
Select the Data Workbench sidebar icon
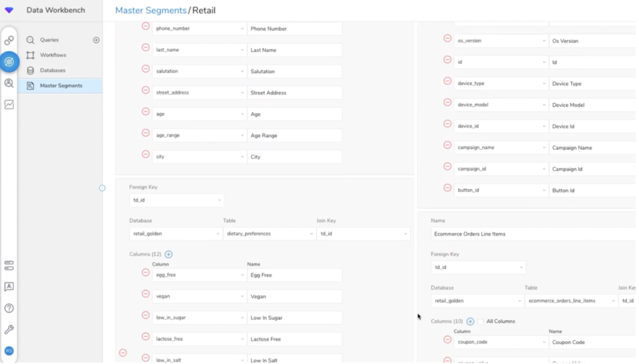[x=9, y=62]
